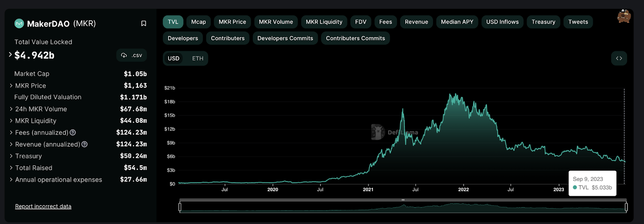Expand the Revenue (annualized) row
Image resolution: width=644 pixels, height=224 pixels.
point(11,144)
